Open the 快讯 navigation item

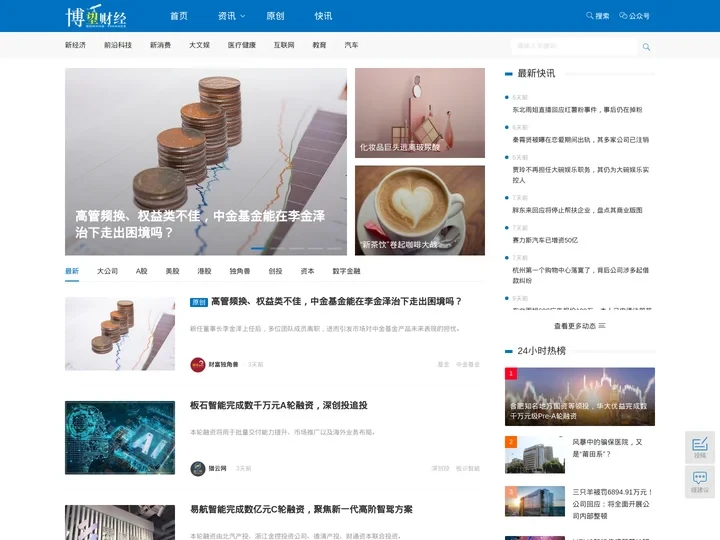(x=323, y=16)
